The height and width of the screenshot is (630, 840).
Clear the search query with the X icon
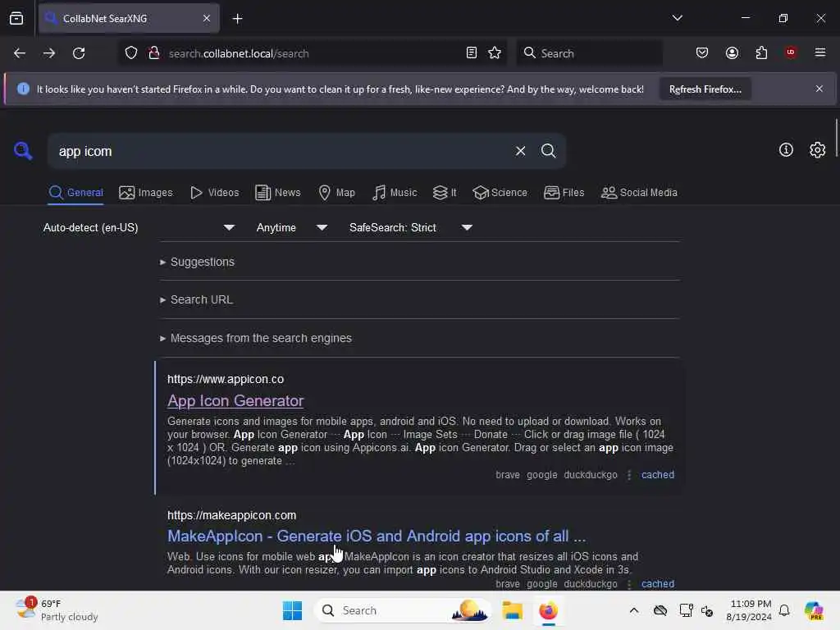click(520, 151)
